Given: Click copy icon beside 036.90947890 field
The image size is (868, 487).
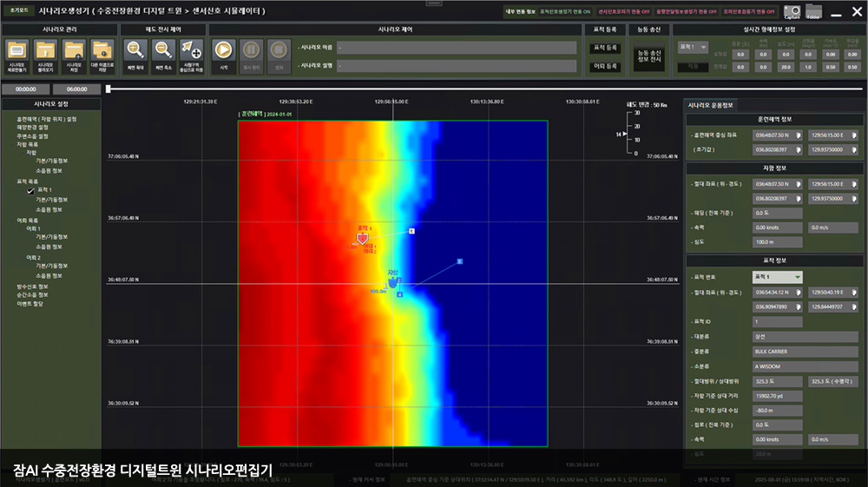Looking at the screenshot, I should [x=799, y=306].
